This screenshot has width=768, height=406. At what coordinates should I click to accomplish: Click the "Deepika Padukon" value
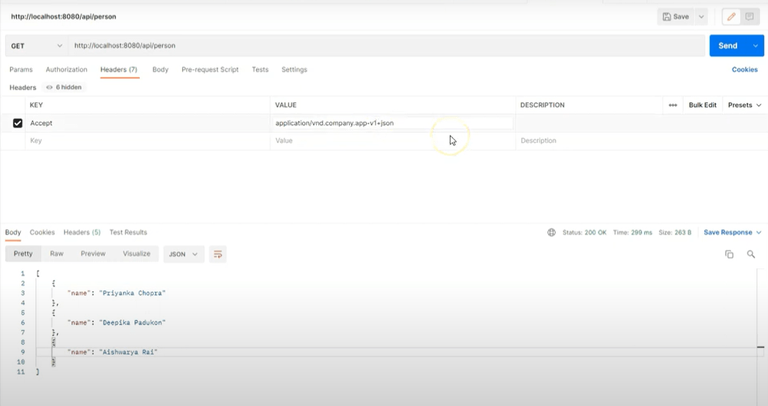(132, 322)
